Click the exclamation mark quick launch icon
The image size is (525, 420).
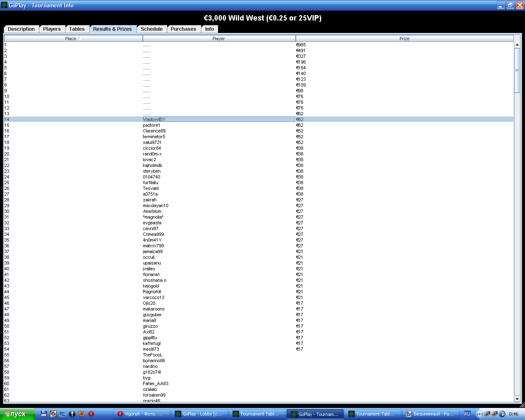[x=72, y=414]
